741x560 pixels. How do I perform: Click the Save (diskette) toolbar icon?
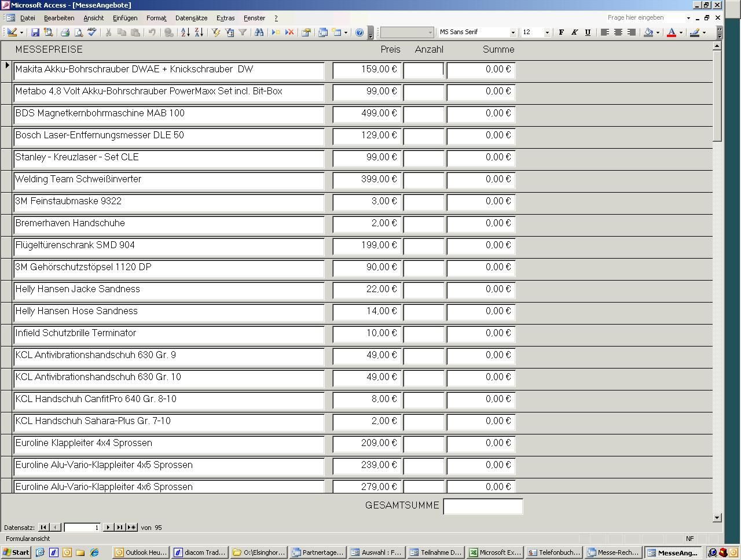pyautogui.click(x=35, y=32)
